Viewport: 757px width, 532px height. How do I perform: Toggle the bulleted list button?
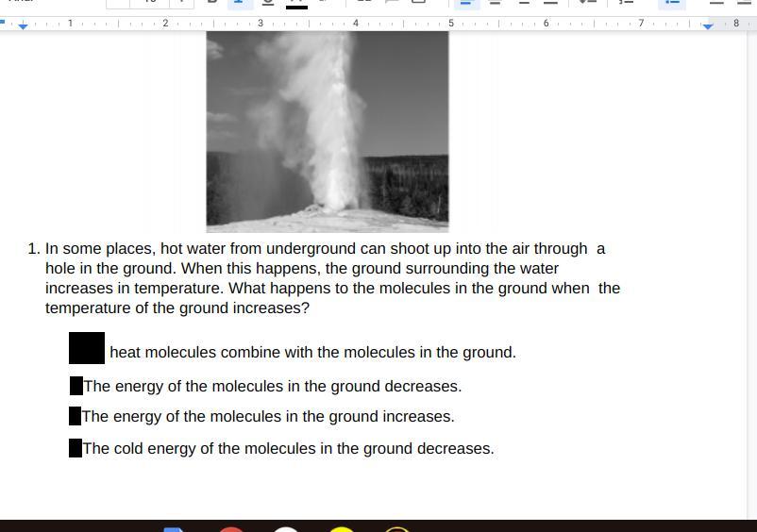pyautogui.click(x=671, y=3)
